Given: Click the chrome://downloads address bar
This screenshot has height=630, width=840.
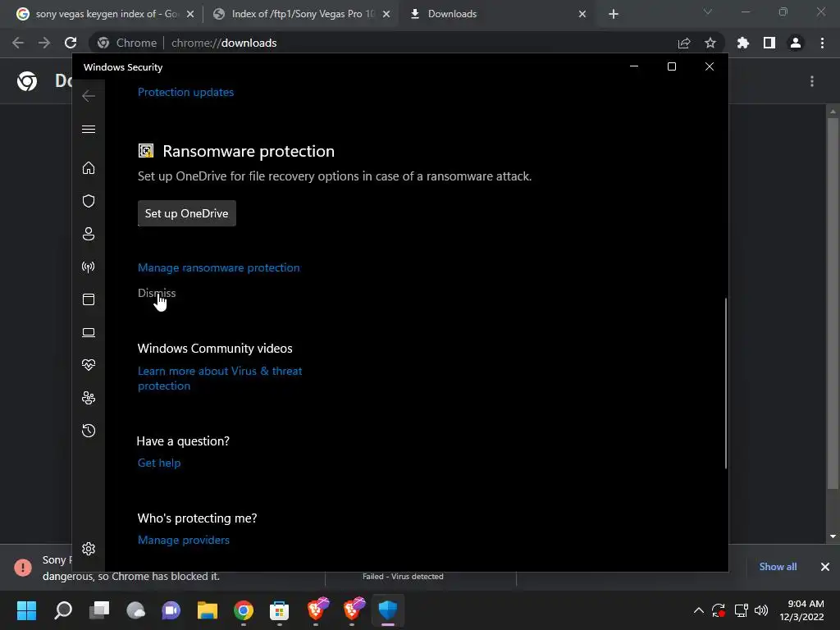Looking at the screenshot, I should pos(407,43).
